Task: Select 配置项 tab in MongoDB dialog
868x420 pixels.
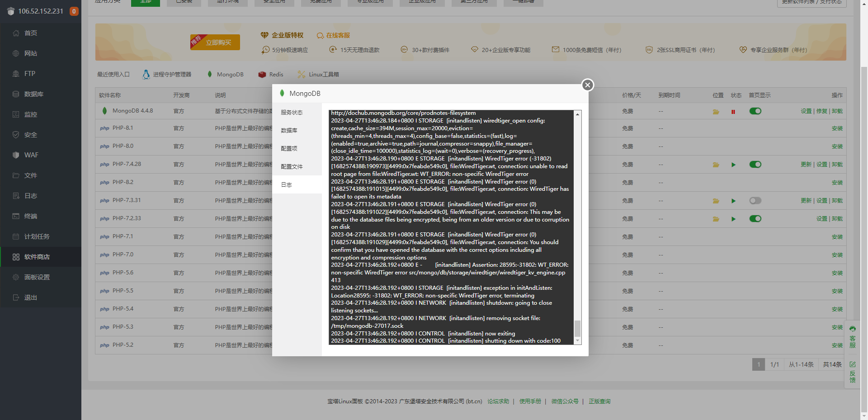Action: tap(297, 149)
